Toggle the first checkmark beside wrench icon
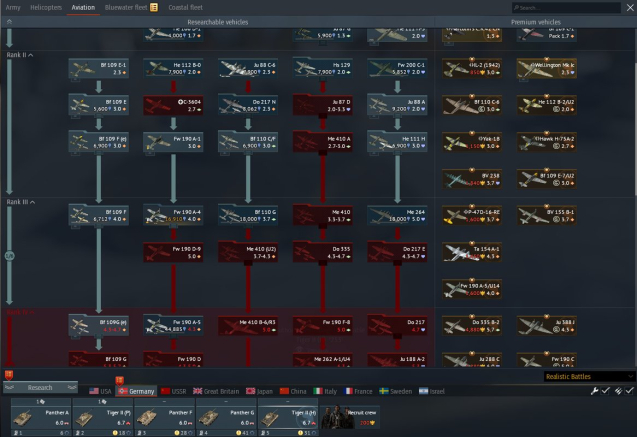 coord(607,391)
